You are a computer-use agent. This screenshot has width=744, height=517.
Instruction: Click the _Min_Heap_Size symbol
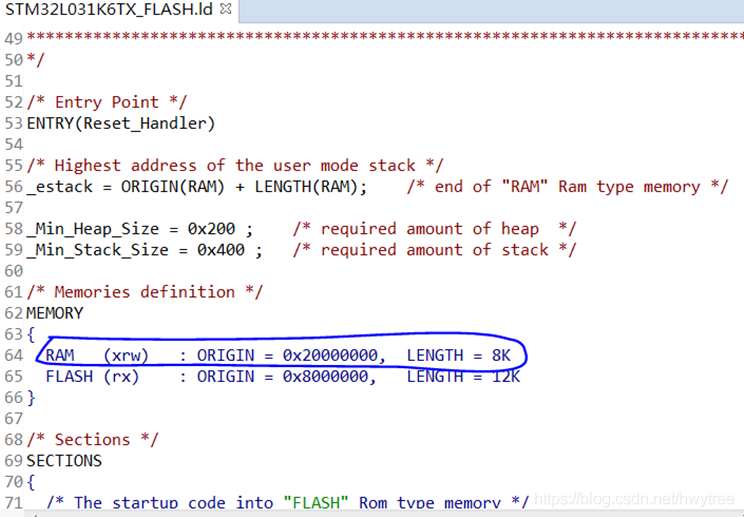93,229
